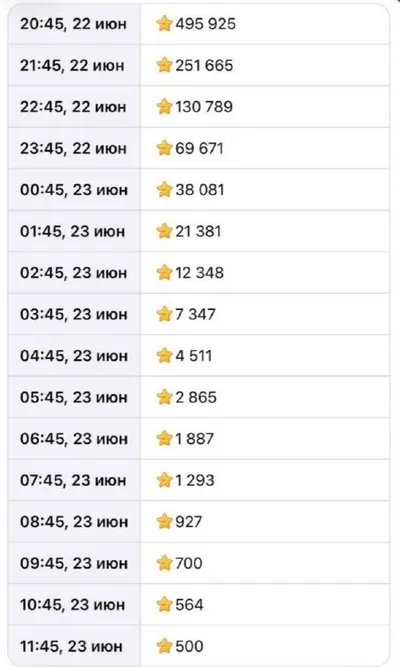
Task: Select the 4 511 stars value
Action: [x=194, y=355]
